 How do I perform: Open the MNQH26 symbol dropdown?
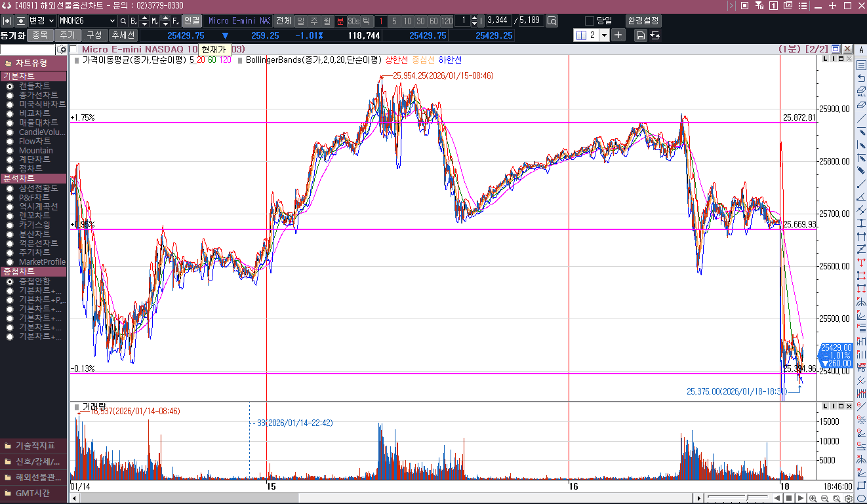pos(111,21)
